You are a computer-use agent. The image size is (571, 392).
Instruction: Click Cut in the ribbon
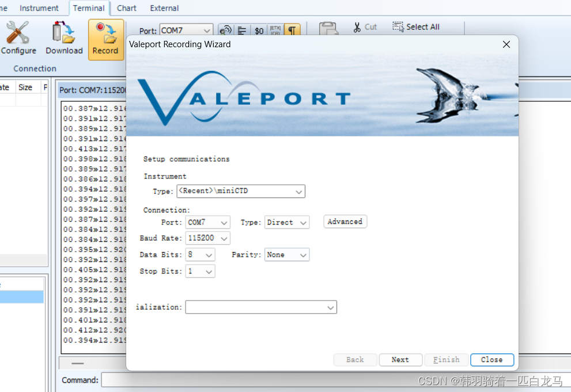click(x=365, y=27)
